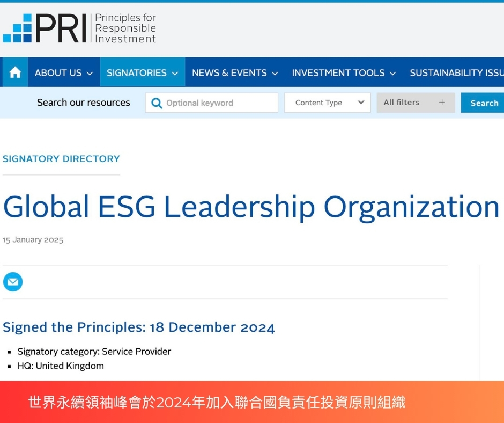The width and height of the screenshot is (504, 423).
Task: Click the red banner Chinese caption text
Action: tap(217, 402)
